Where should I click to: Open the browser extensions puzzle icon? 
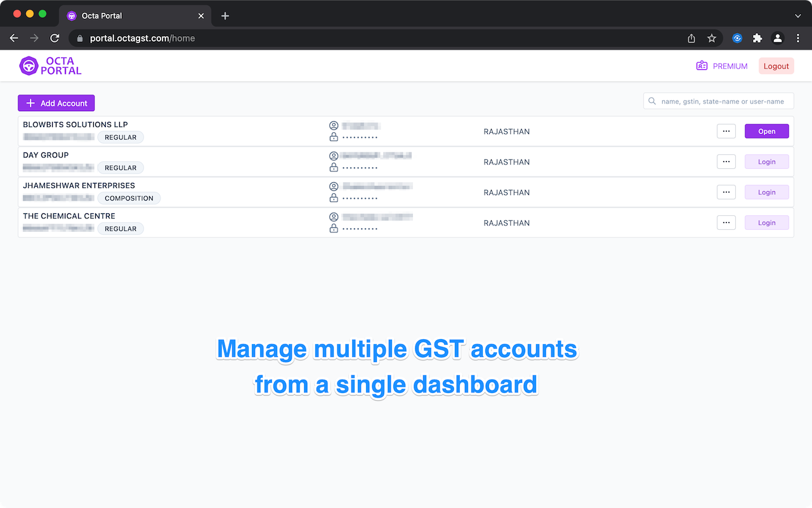pyautogui.click(x=757, y=38)
